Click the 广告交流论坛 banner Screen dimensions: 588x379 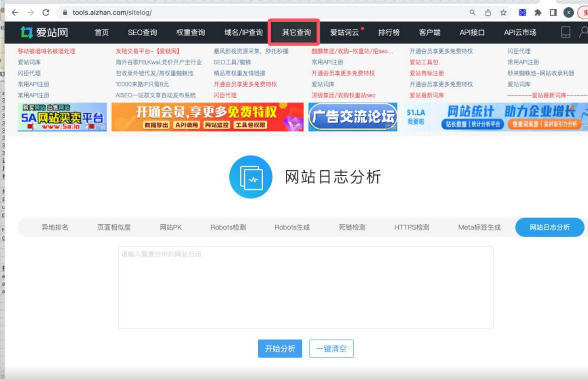coord(353,117)
